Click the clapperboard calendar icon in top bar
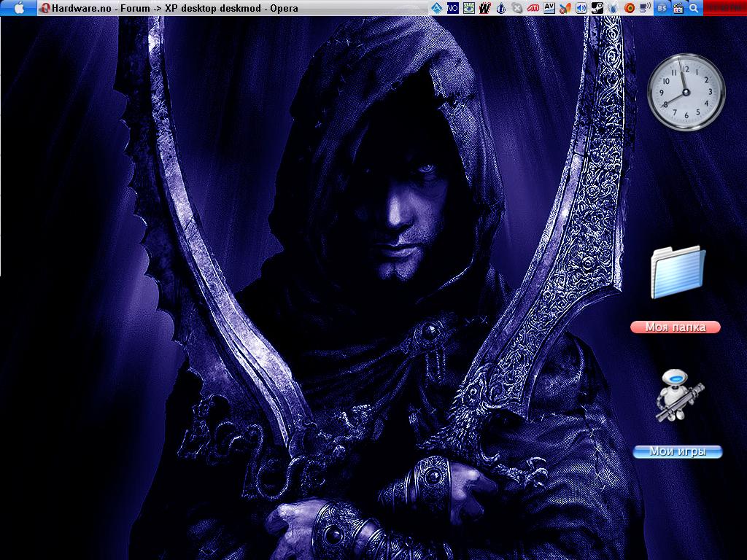 pyautogui.click(x=678, y=8)
